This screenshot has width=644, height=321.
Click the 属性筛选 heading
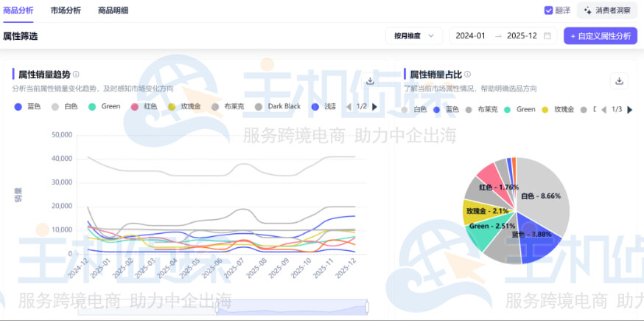tap(20, 36)
